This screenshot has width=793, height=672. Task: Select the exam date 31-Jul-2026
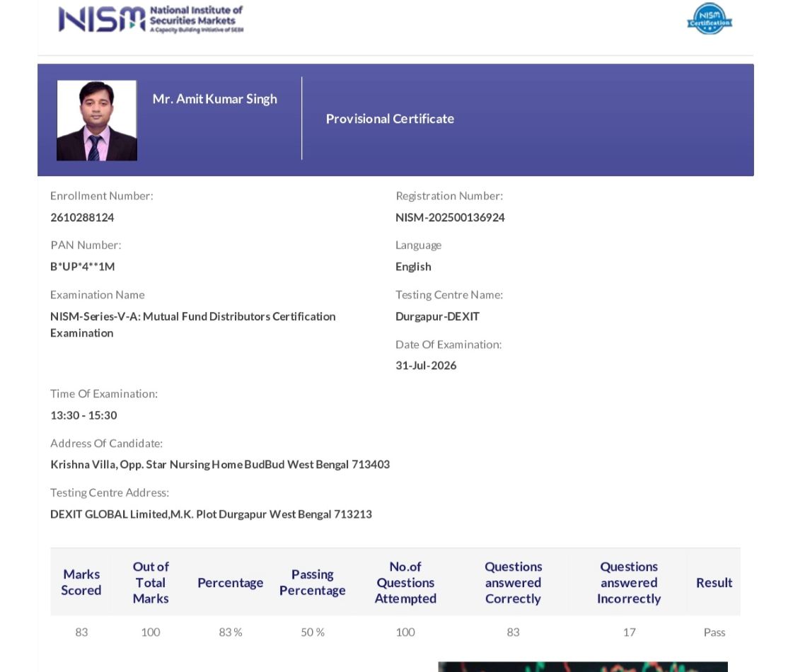(426, 366)
